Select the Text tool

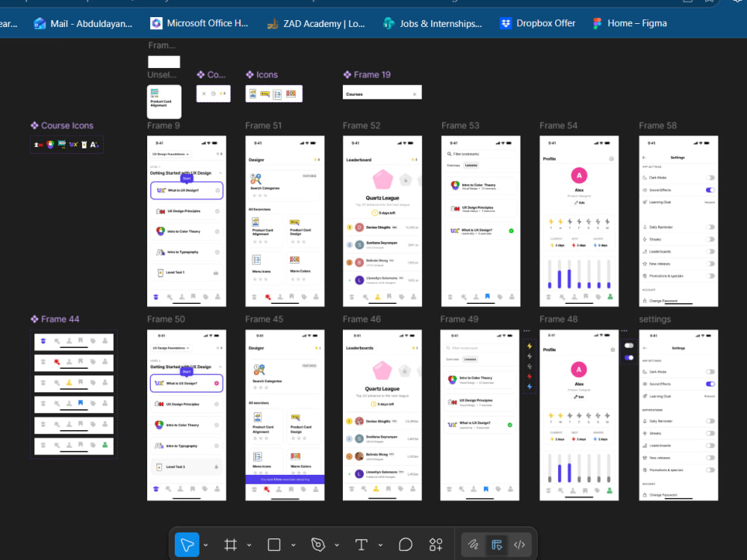coord(361,544)
